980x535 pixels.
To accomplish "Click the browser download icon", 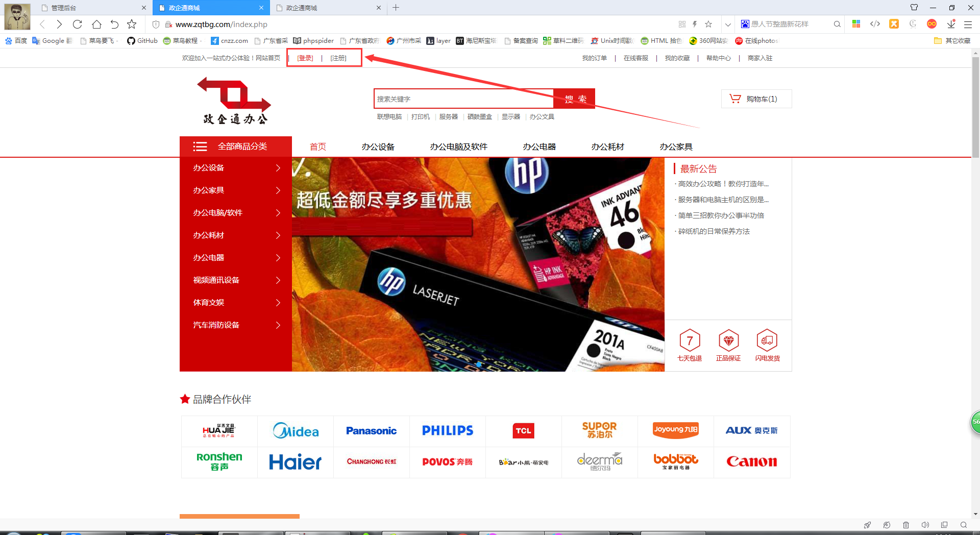I will [951, 24].
